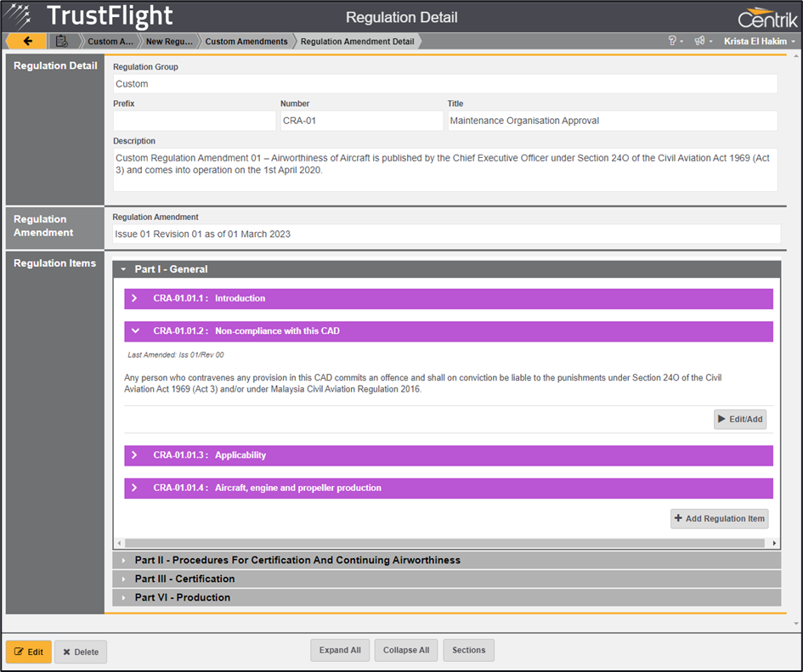Click the horizontal scrollbar in Regulation Items
Screen dimensions: 803x672
pos(446,543)
